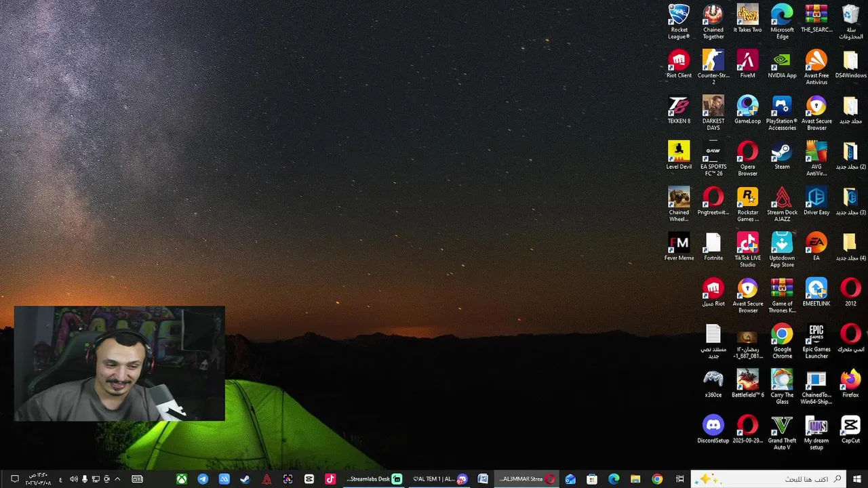Open the DiscordSetup installer icon
This screenshot has height=488, width=868.
(713, 428)
